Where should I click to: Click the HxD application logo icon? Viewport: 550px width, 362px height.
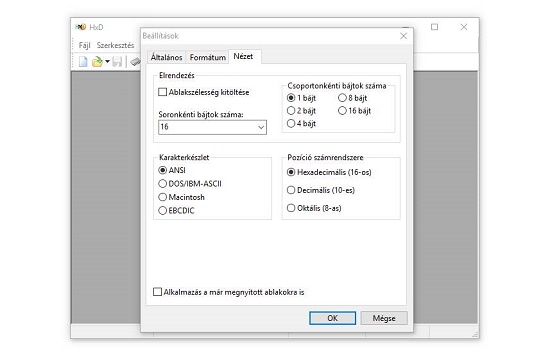point(81,27)
